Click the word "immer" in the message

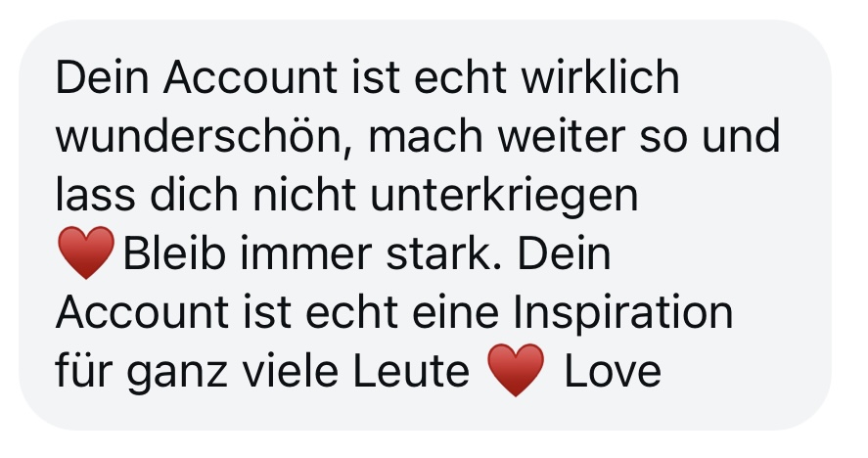click(305, 254)
